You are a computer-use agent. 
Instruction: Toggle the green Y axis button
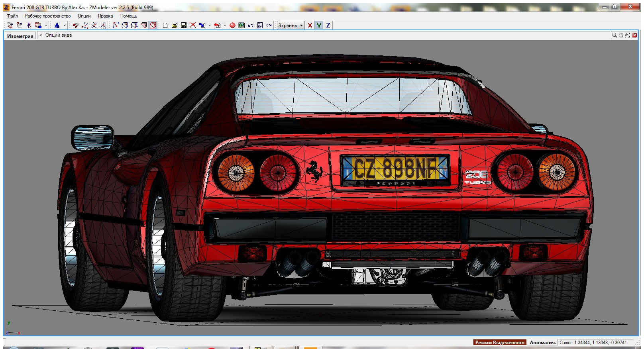click(x=319, y=25)
